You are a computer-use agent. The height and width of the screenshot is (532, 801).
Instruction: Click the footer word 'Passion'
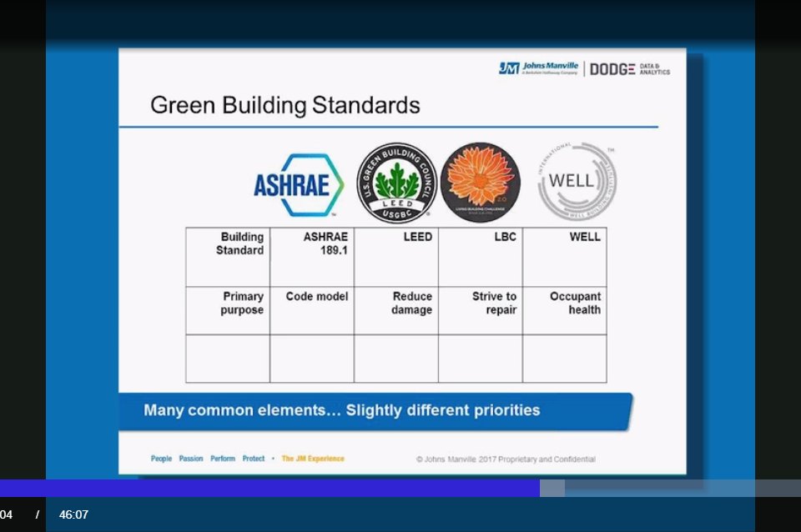coord(191,459)
